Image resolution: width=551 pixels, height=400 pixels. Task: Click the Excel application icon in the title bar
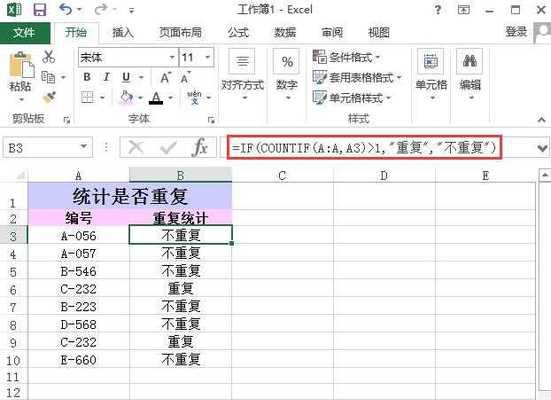pyautogui.click(x=14, y=9)
